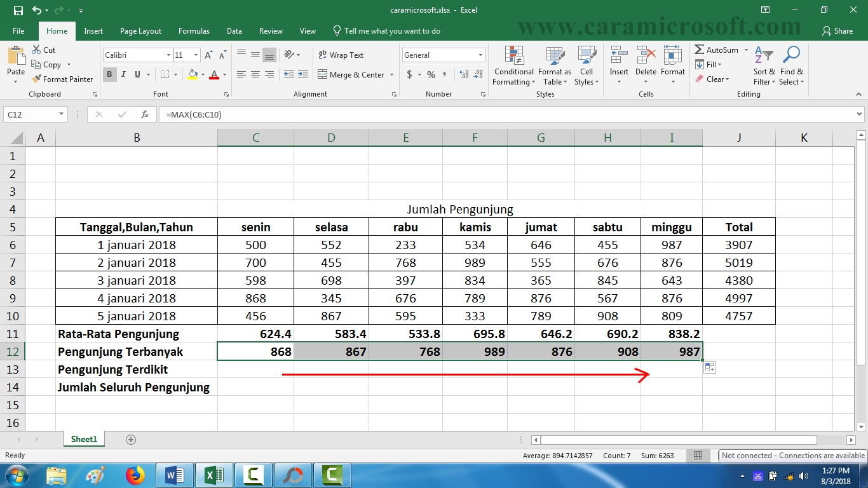Screen dimensions: 868x488
Task: Open the Conditional Formatting menu
Action: pos(513,65)
